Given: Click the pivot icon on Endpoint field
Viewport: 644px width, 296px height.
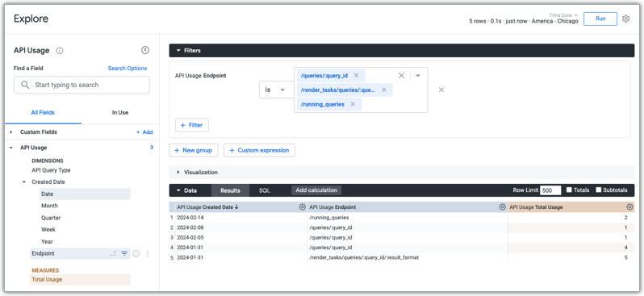Looking at the screenshot, I should click(113, 254).
